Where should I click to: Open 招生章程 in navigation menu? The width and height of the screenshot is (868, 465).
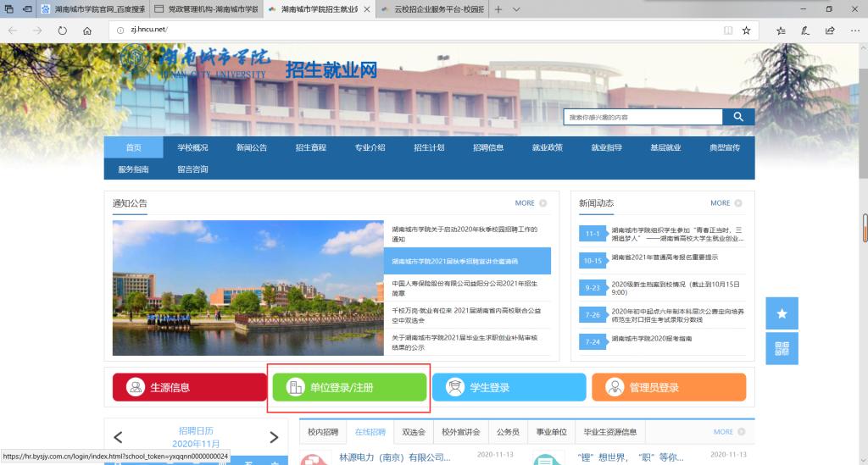[310, 147]
